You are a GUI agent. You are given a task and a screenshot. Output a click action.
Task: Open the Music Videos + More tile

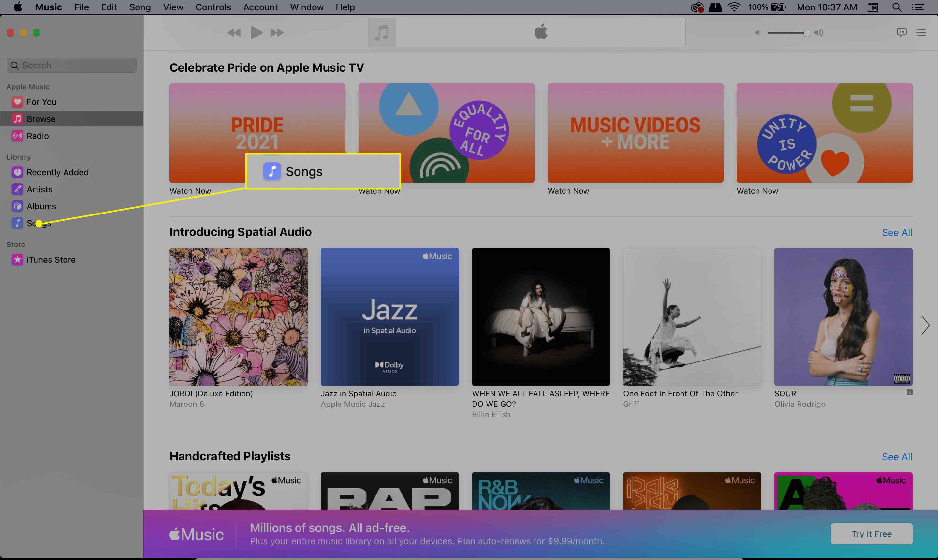[636, 133]
